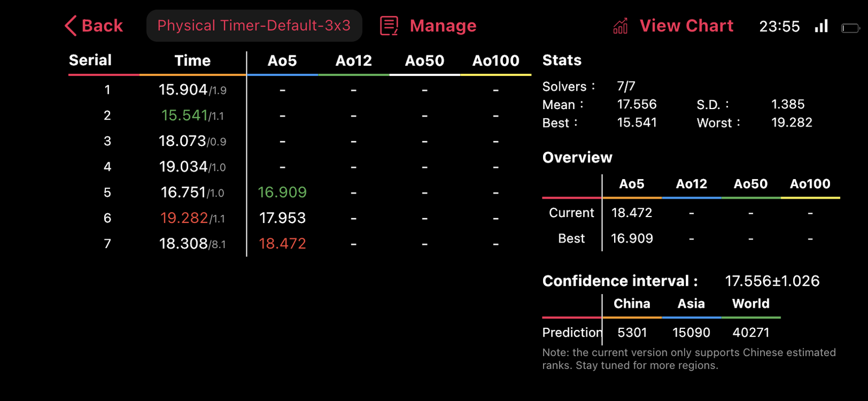868x401 pixels.
Task: Select the green Ao5 value 16.909 in row 5
Action: tap(282, 192)
